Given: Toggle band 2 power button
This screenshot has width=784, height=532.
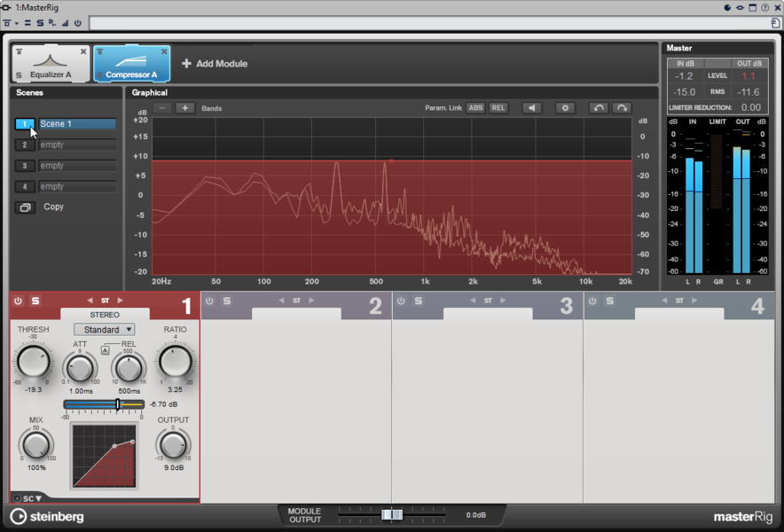Looking at the screenshot, I should click(209, 301).
